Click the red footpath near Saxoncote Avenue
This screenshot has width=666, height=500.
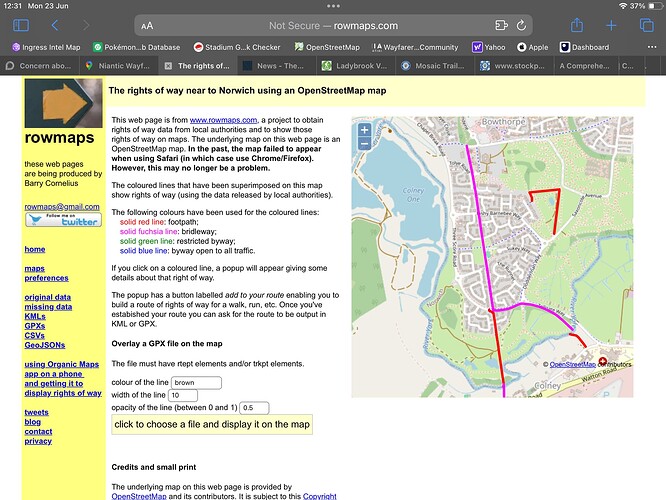point(556,212)
